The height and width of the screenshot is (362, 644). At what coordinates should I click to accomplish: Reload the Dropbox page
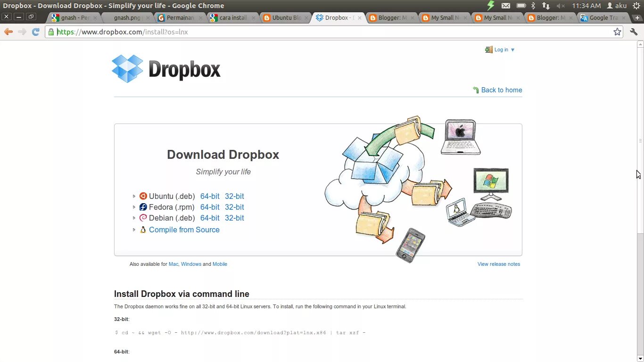(35, 32)
